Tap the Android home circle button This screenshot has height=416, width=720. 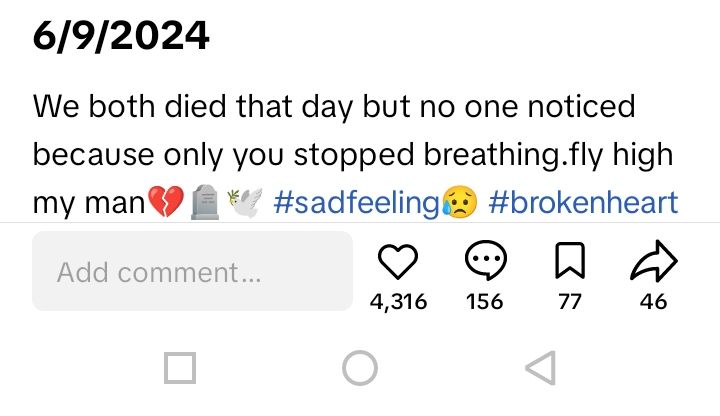(x=359, y=369)
